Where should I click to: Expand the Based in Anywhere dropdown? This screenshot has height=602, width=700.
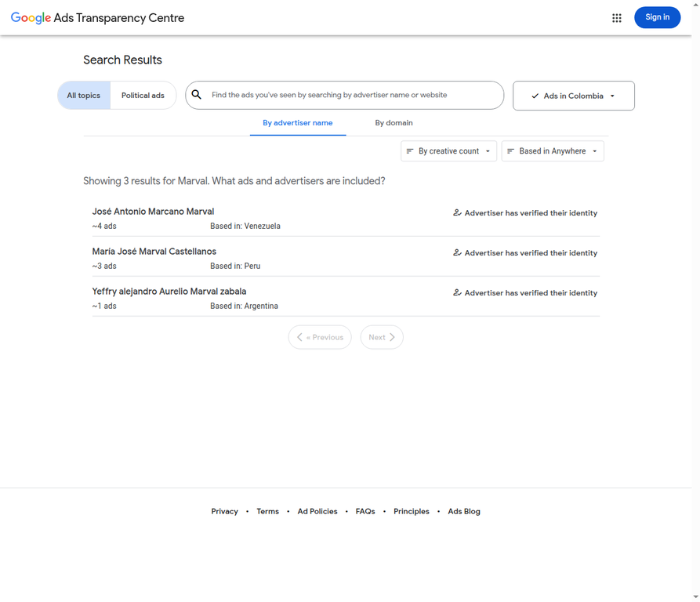pyautogui.click(x=552, y=150)
